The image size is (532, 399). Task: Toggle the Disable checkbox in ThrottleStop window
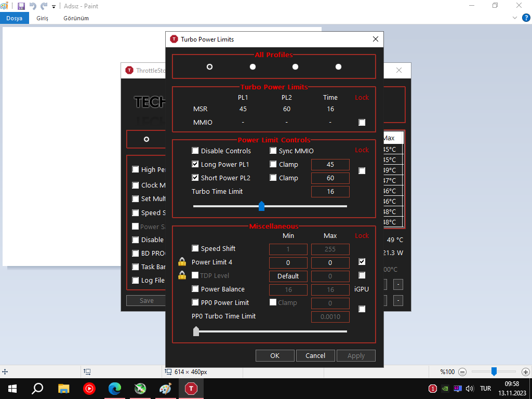tap(136, 240)
